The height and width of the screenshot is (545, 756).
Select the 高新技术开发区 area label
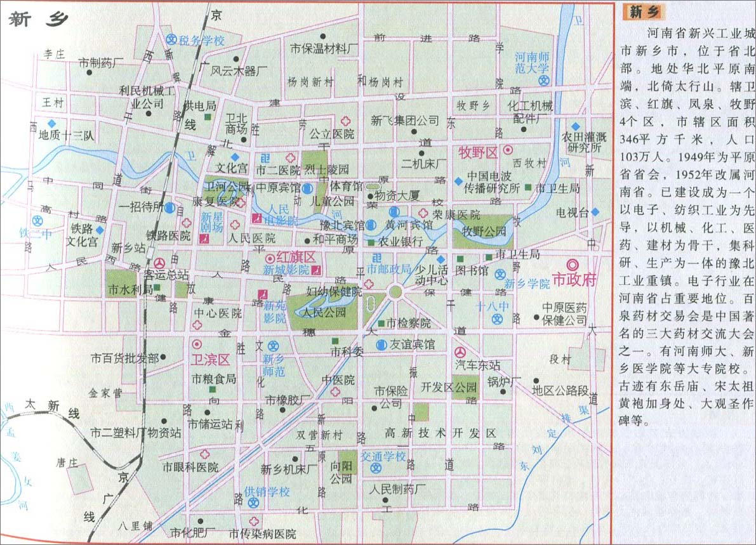point(440,433)
